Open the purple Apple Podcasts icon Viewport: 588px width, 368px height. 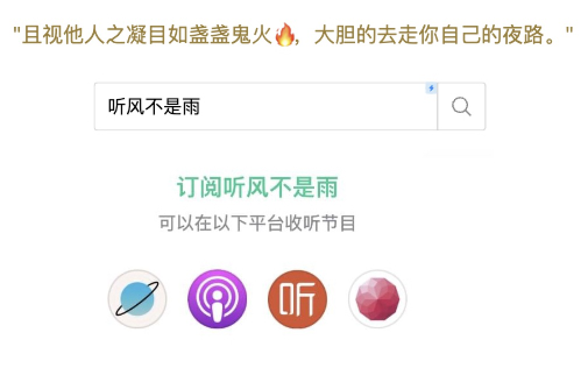(x=218, y=299)
